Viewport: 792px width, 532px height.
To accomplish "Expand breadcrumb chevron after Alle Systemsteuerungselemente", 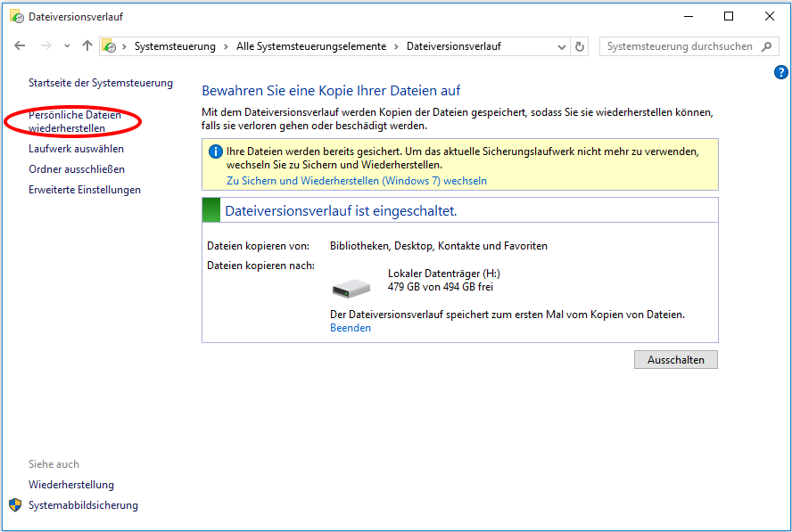I will [x=396, y=47].
